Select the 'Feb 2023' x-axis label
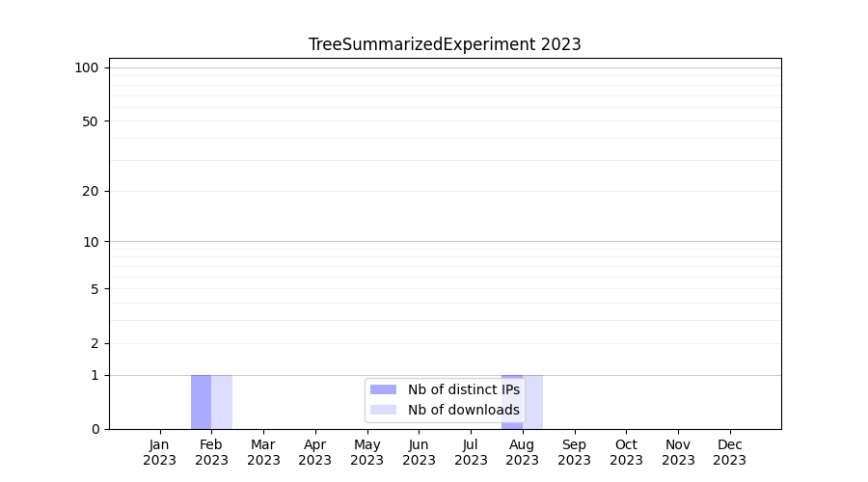The height and width of the screenshot is (482, 868). pyautogui.click(x=211, y=452)
